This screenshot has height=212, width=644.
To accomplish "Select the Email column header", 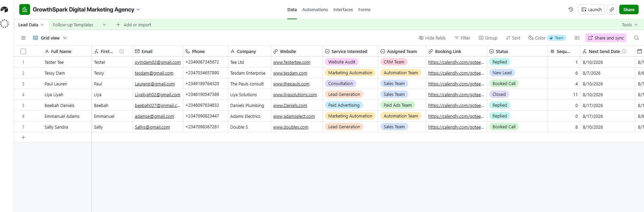I will point(158,51).
